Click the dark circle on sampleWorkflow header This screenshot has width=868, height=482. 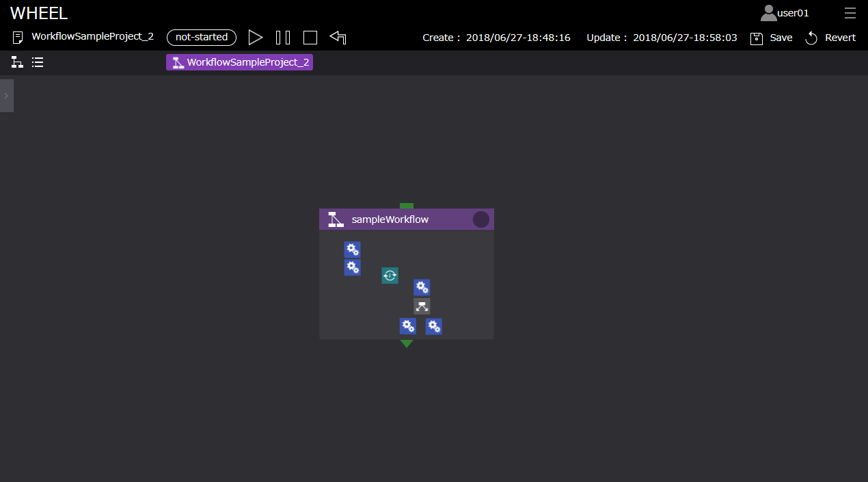[481, 219]
